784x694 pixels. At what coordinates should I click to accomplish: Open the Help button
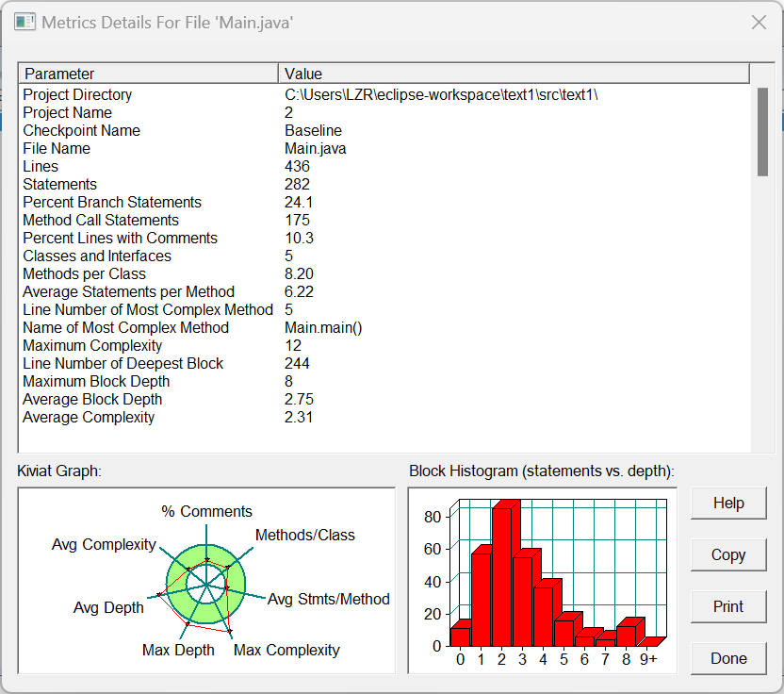(728, 503)
